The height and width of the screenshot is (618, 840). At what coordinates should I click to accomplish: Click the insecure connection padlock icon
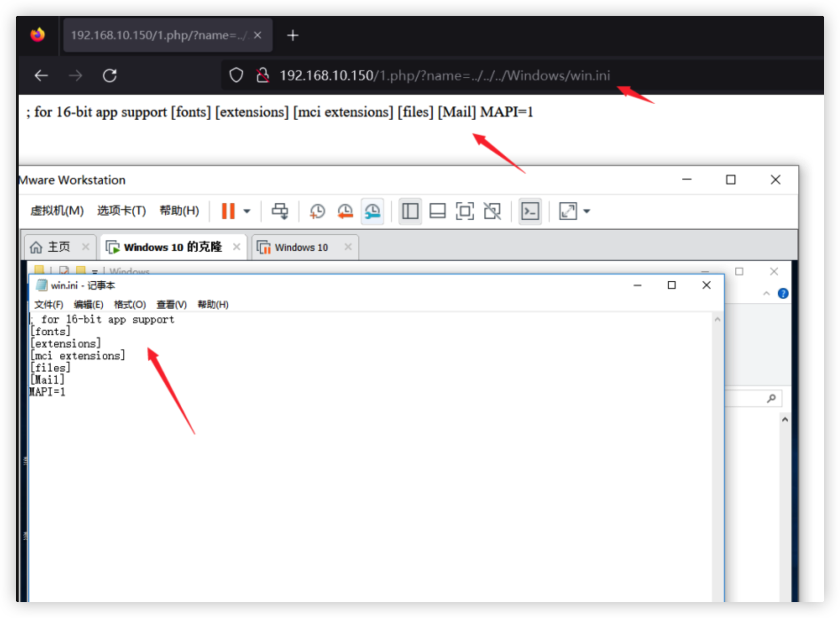pyautogui.click(x=263, y=75)
